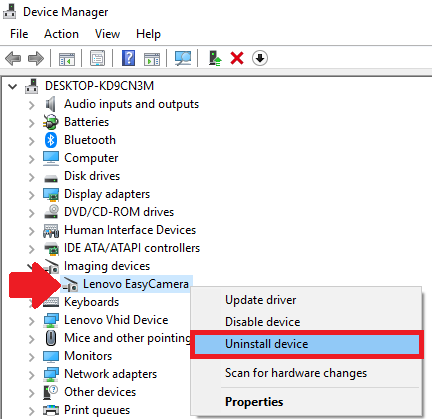The width and height of the screenshot is (433, 419).
Task: Open the Properties toolbar icon
Action: (97, 59)
